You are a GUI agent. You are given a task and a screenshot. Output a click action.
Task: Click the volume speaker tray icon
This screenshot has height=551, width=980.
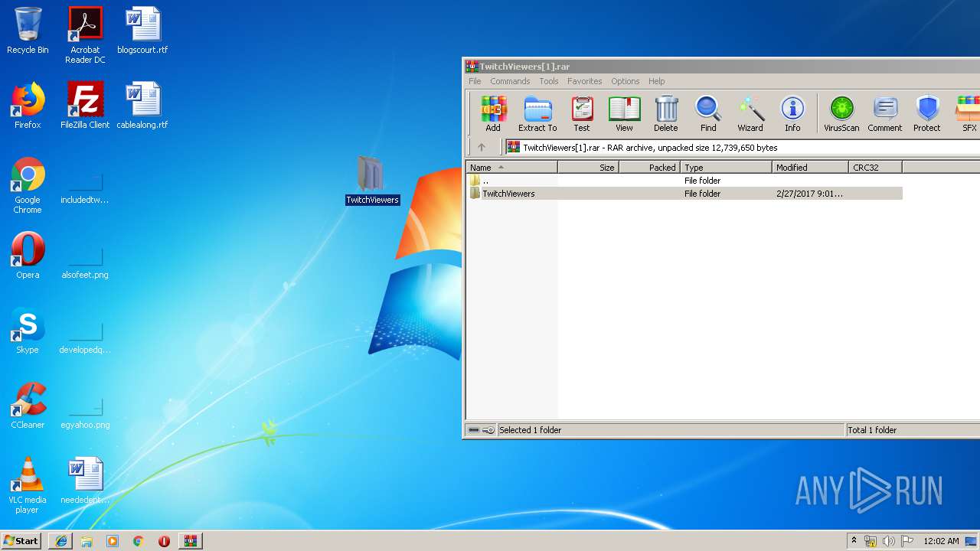coord(889,541)
